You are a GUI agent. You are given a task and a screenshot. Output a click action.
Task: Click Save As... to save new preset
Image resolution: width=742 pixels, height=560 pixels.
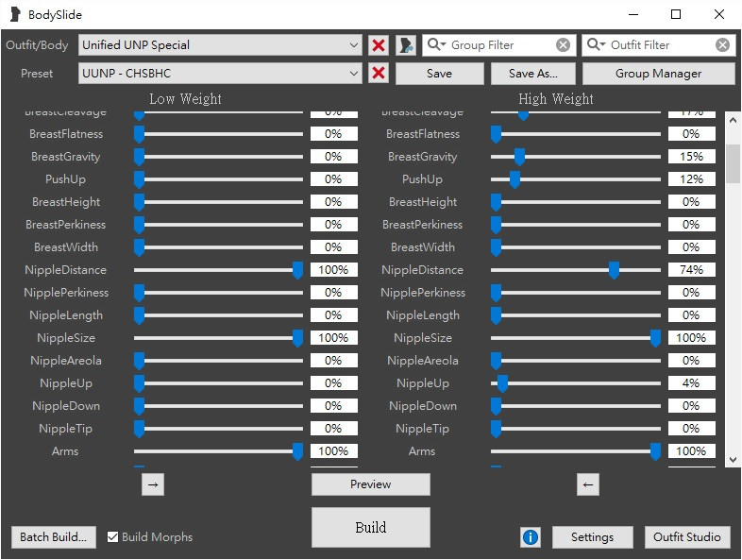tap(532, 74)
